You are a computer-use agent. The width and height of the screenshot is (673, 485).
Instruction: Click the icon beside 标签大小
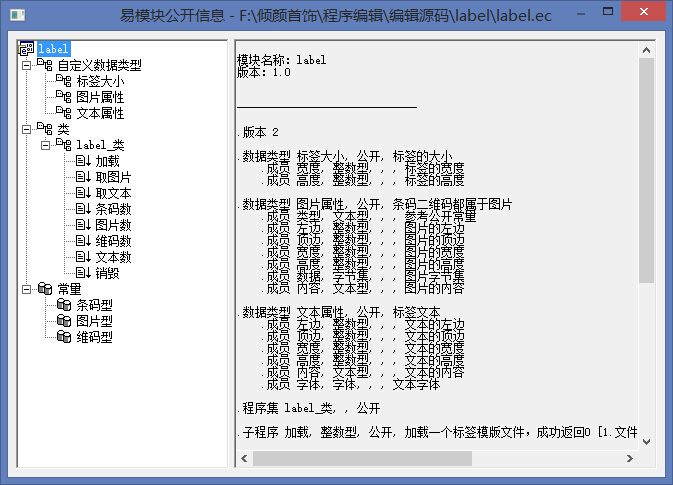tap(64, 81)
